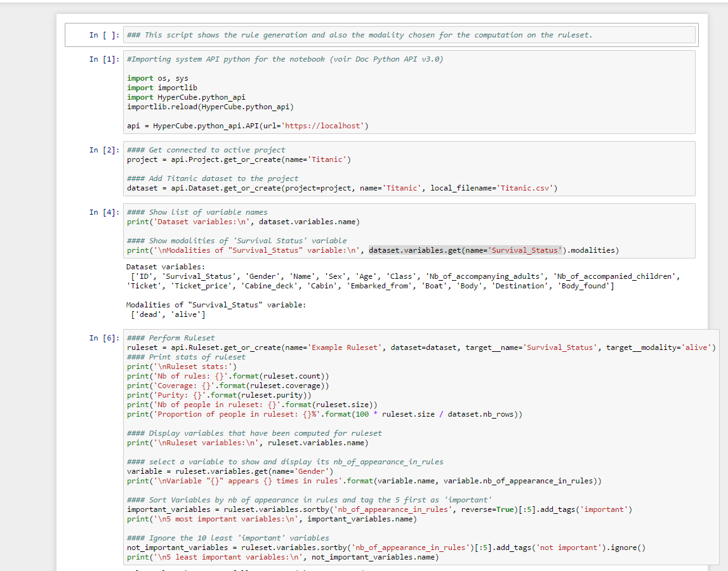728x571 pixels.
Task: Click the print('\nRuleset variables:\n' line
Action: [x=248, y=443]
